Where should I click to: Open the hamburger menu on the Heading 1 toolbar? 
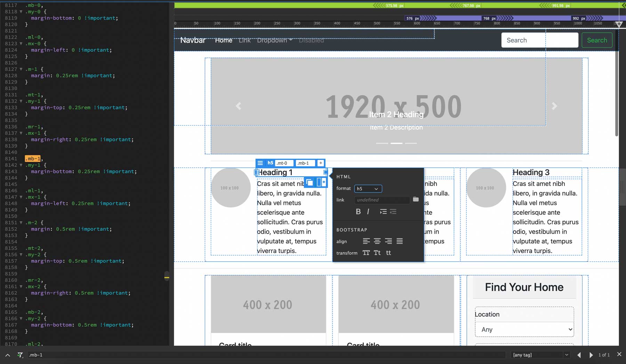[260, 163]
